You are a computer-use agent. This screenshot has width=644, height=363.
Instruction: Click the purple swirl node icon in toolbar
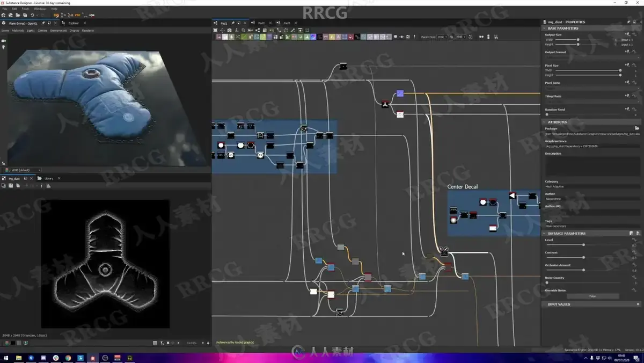point(313,37)
